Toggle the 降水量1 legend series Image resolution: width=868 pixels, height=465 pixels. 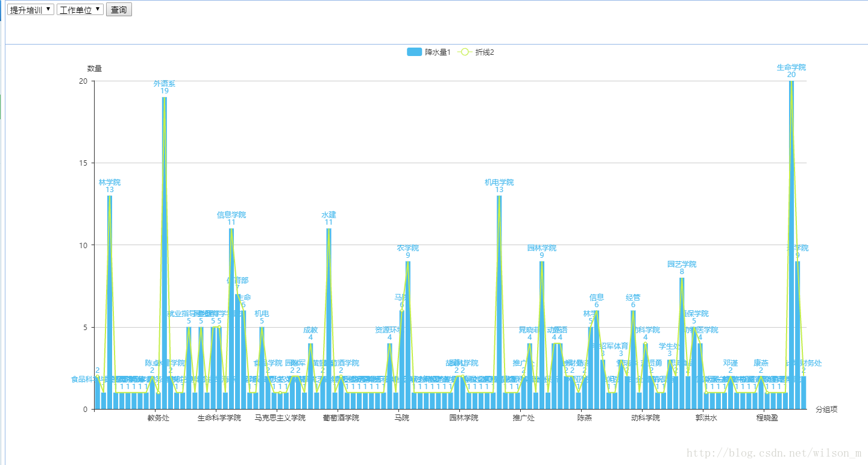click(429, 52)
